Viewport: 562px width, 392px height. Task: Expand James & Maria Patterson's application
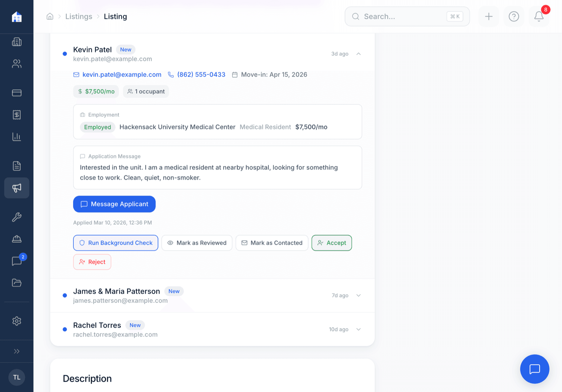(359, 295)
